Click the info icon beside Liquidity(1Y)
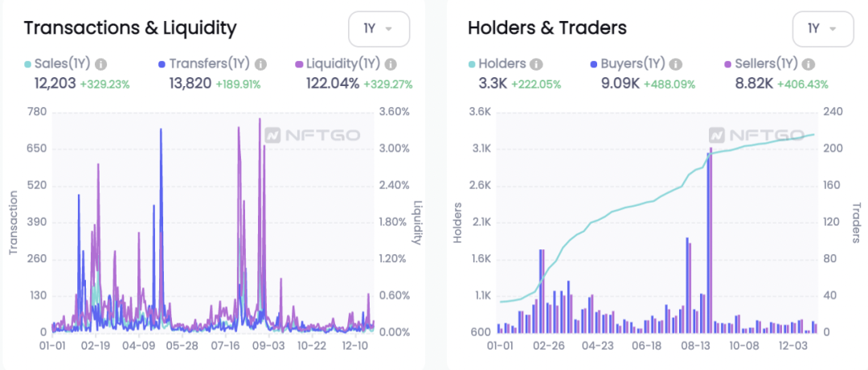Screen dimensions: 868x370 (391, 64)
